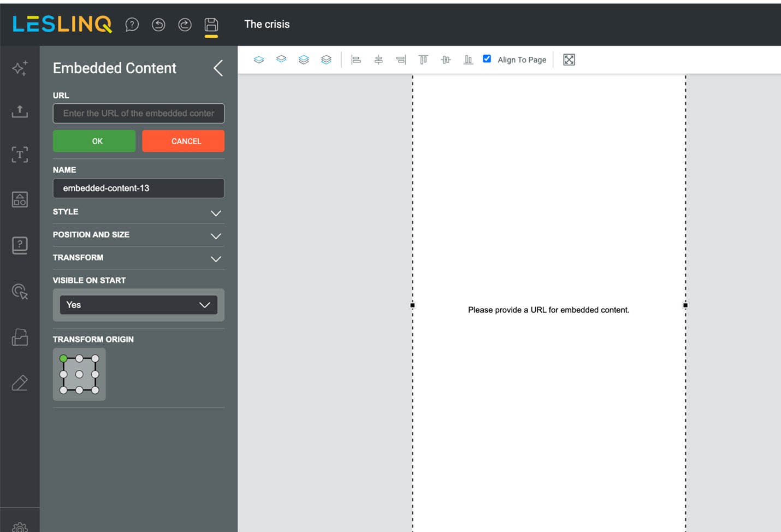Viewport: 781px width, 532px height.
Task: Select the bottom-right transform origin point
Action: coord(94,389)
